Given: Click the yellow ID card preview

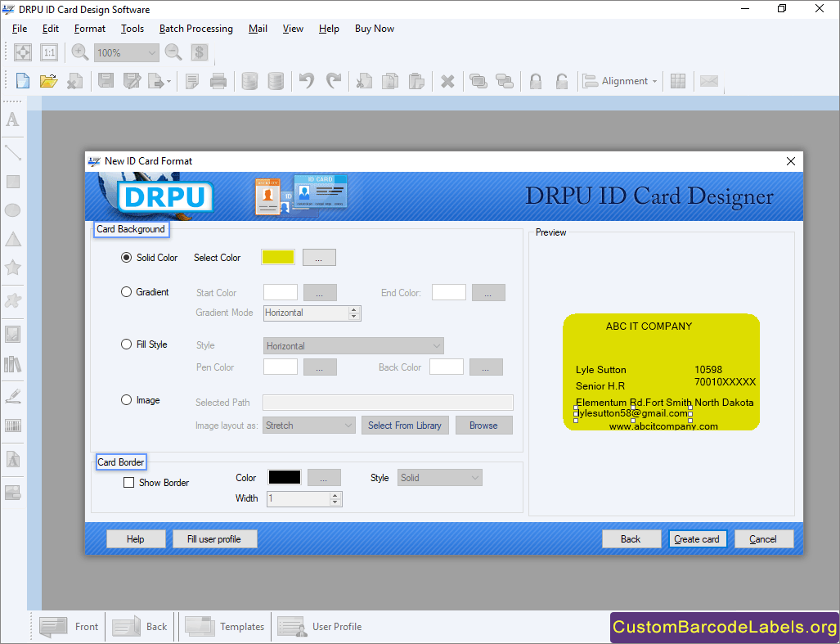Looking at the screenshot, I should (x=661, y=372).
